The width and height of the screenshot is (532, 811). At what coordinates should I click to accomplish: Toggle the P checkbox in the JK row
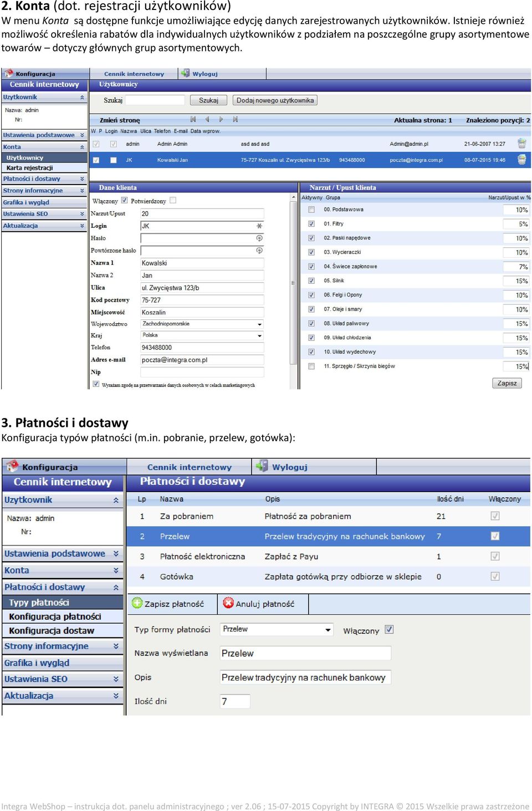click(x=114, y=160)
